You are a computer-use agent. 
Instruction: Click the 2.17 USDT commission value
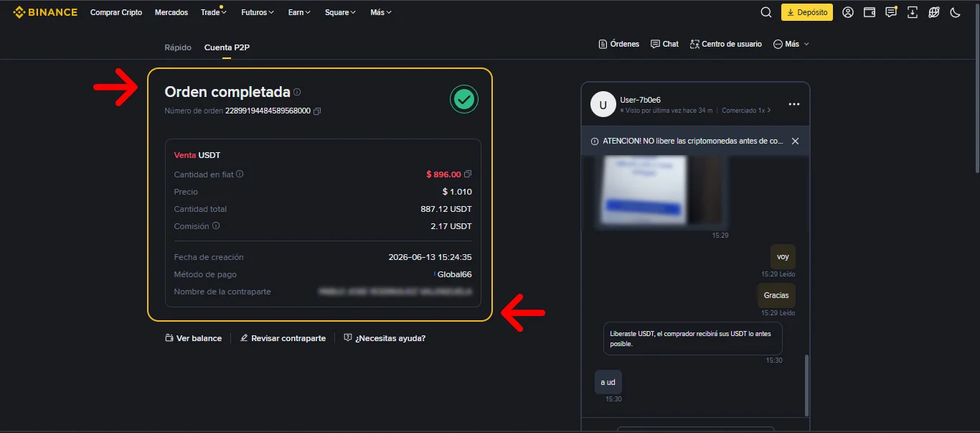pyautogui.click(x=451, y=226)
